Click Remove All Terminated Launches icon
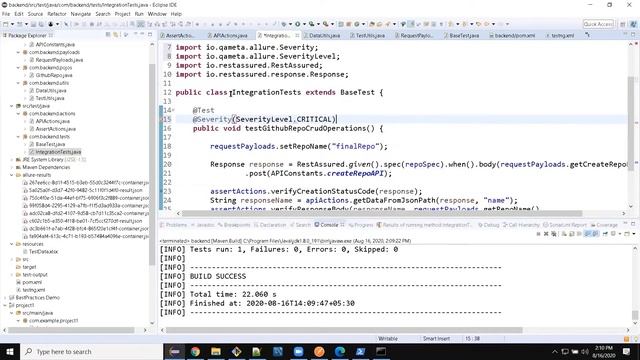Image resolution: width=640 pixels, height=360 pixels. tap(553, 234)
